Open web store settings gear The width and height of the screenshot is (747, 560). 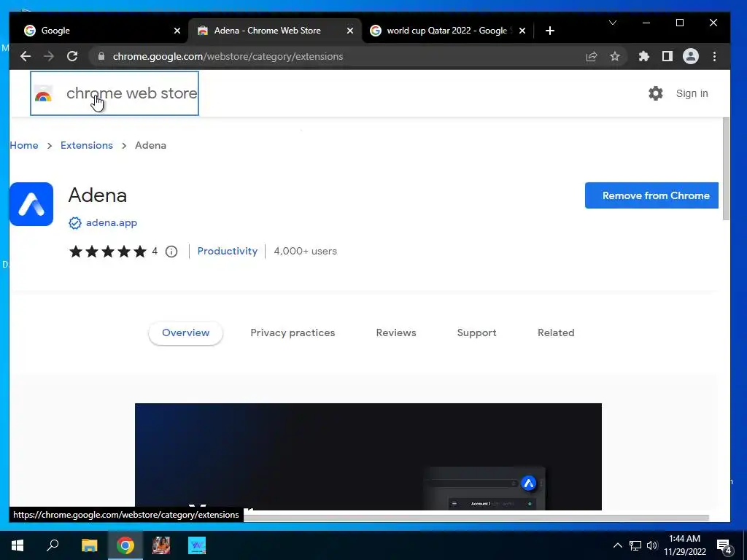656,93
